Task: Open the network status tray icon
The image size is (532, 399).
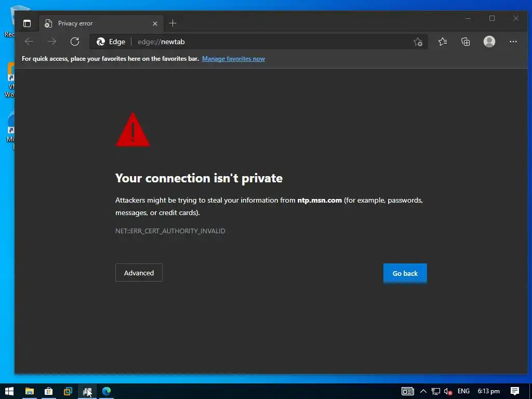Action: click(x=436, y=391)
